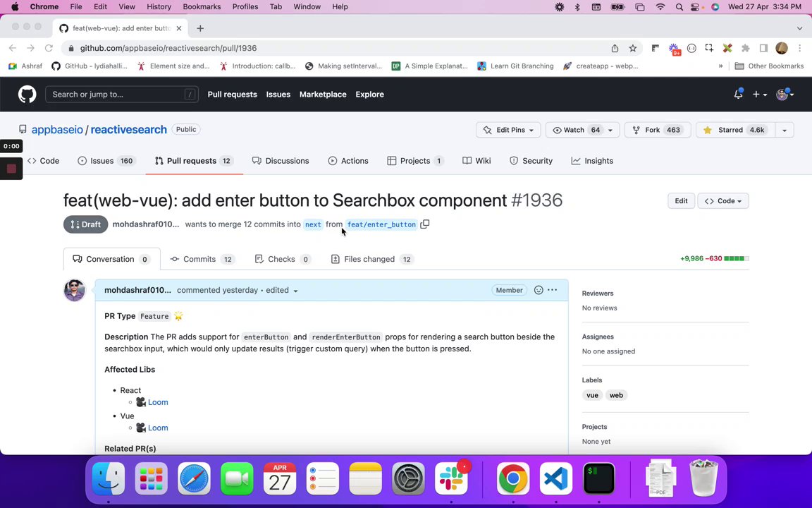This screenshot has height=508, width=812.
Task: Bookmark this page with the star icon
Action: [x=632, y=48]
